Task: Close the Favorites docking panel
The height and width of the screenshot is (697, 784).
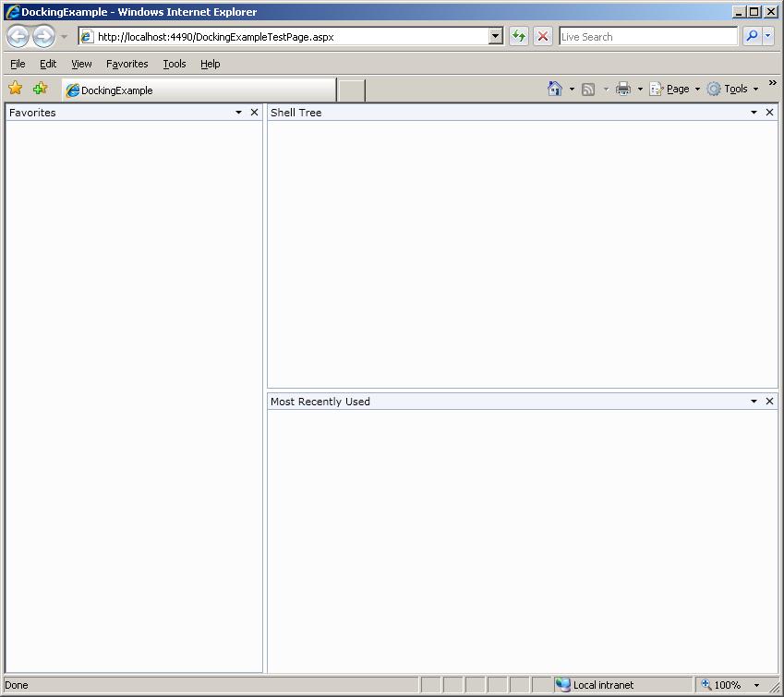Action: (x=254, y=112)
